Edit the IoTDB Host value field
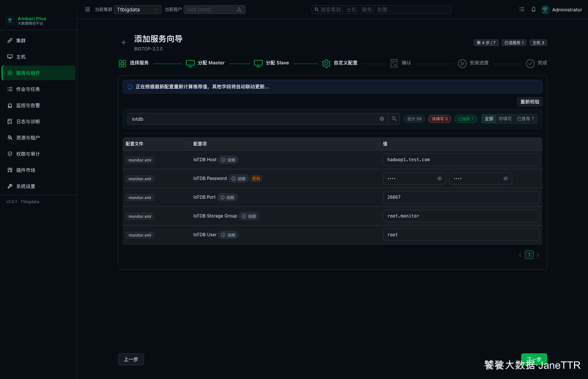Screen dimensions: 588x379 [461, 160]
